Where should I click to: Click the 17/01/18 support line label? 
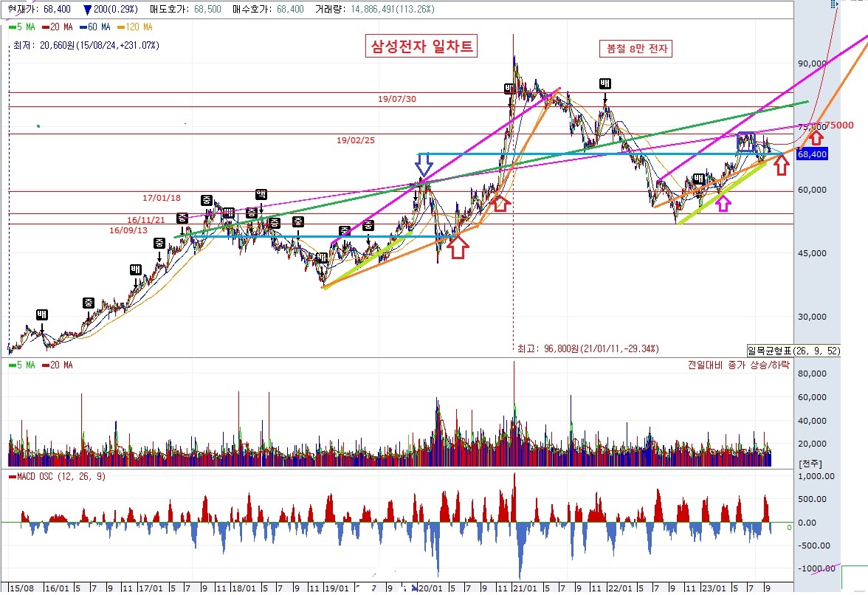pos(162,198)
